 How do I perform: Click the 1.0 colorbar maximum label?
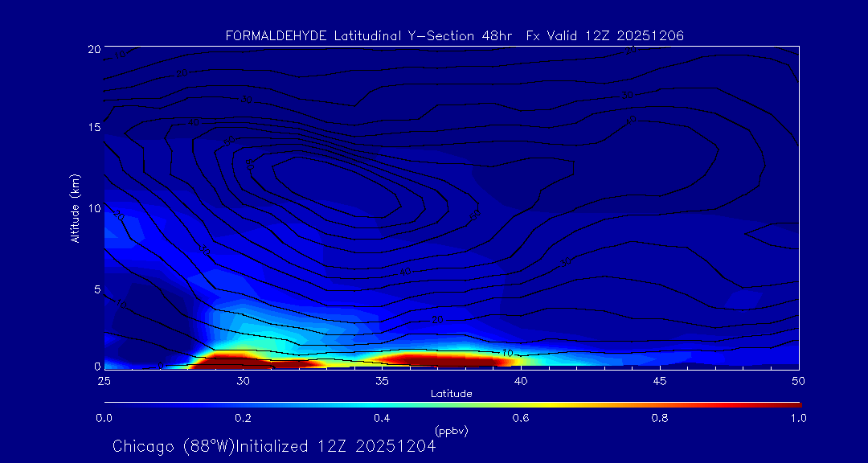(799, 418)
